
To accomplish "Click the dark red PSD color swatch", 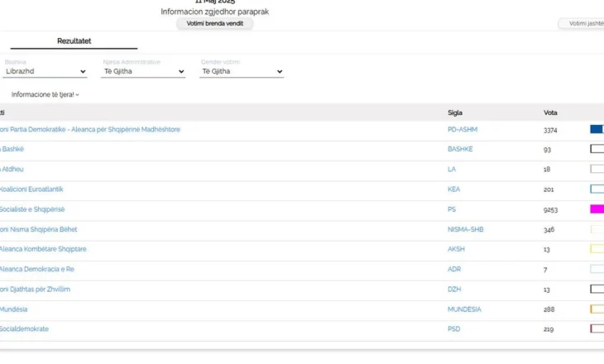I will coord(597,328).
